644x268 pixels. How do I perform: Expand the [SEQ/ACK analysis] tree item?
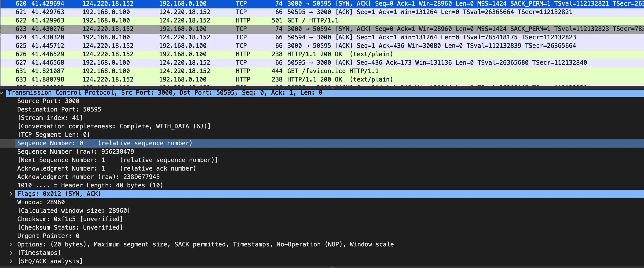click(x=11, y=261)
